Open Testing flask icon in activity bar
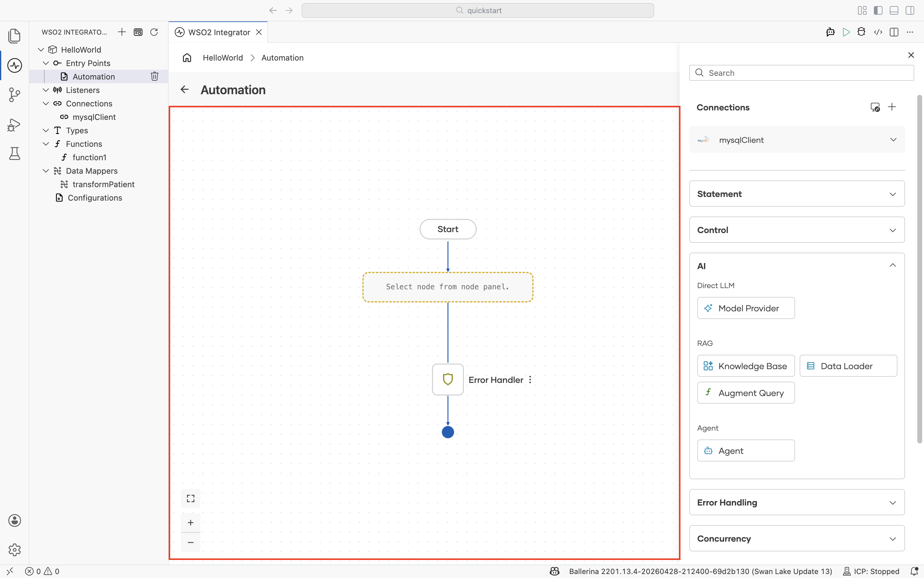This screenshot has height=578, width=924. [x=14, y=153]
